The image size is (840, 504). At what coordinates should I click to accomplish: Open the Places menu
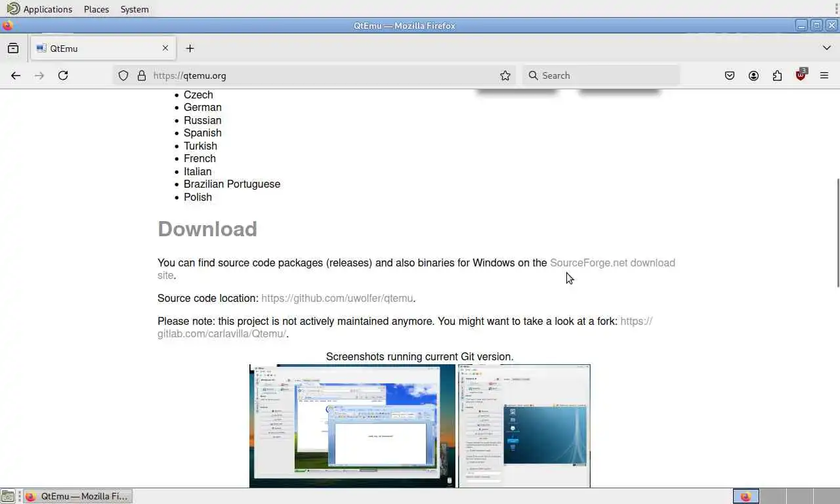click(x=96, y=9)
